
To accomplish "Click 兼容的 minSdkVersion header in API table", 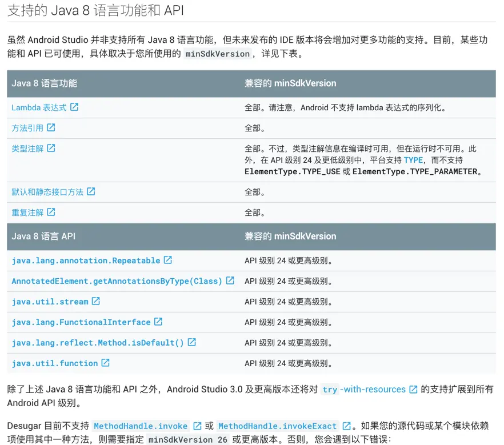I will pyautogui.click(x=290, y=236).
